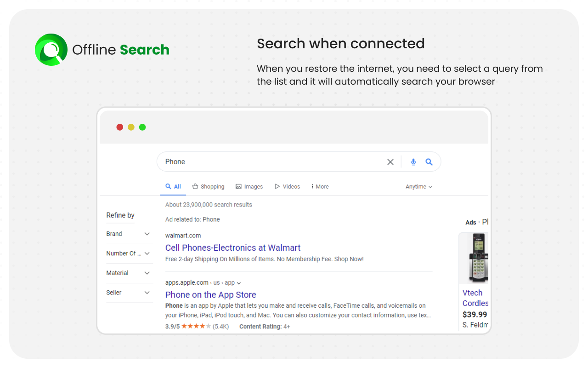Expand the Brand filter
Screen dimensions: 588x368
click(x=129, y=234)
